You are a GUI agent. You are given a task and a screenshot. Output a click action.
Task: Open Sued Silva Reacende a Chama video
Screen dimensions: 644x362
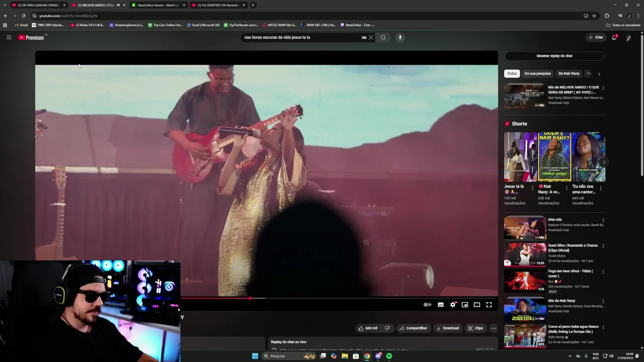pos(525,254)
